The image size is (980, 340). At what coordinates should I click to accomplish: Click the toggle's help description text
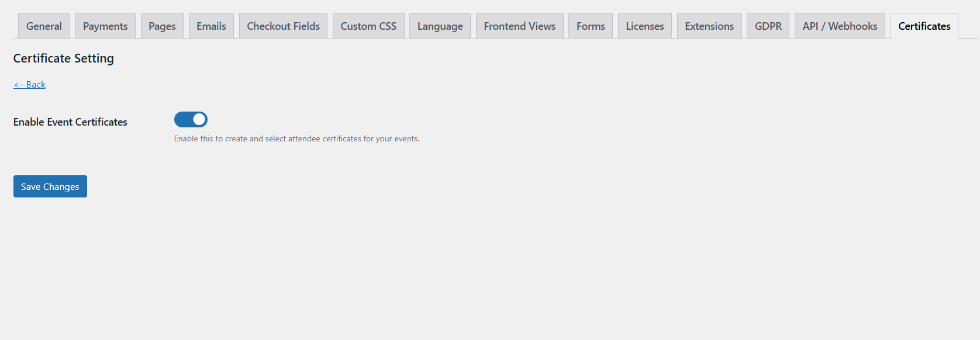pos(296,139)
